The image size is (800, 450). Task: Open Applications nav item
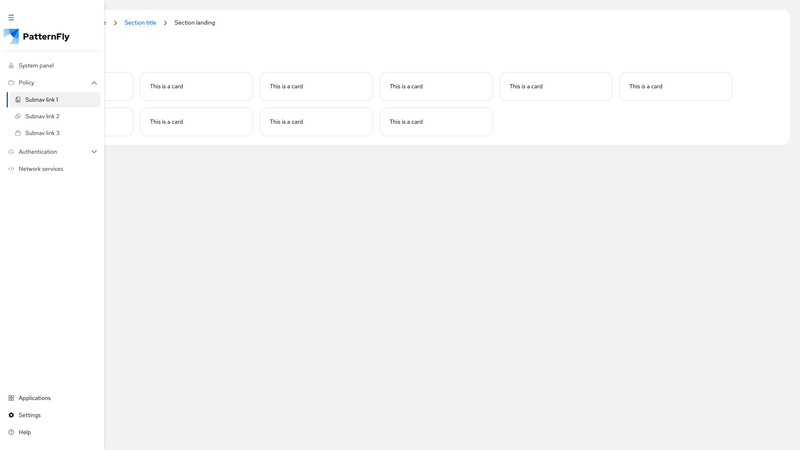(x=52, y=398)
